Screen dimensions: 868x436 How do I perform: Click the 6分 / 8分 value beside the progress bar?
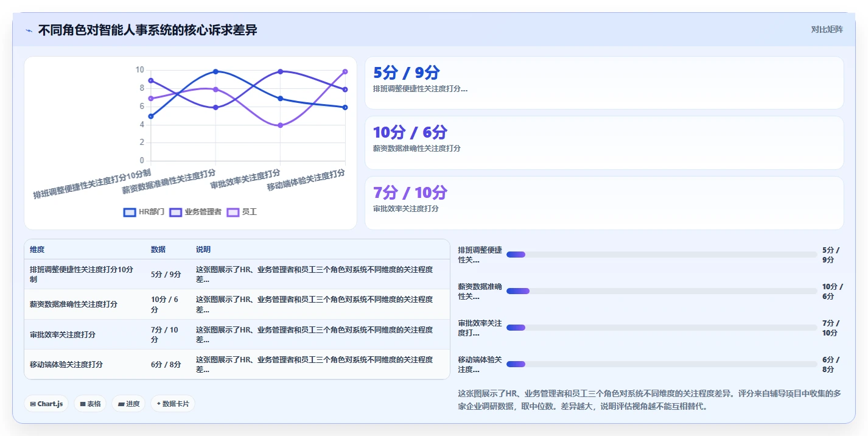pos(831,364)
